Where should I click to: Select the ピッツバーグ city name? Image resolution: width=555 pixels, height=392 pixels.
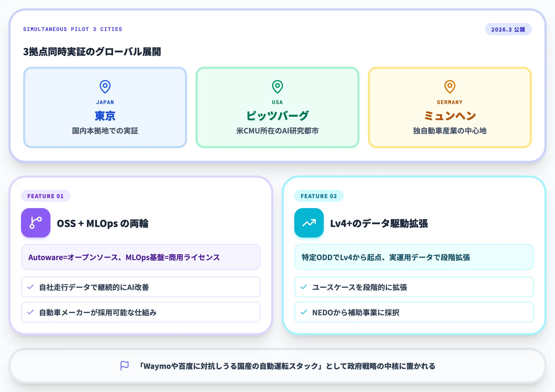pos(277,116)
